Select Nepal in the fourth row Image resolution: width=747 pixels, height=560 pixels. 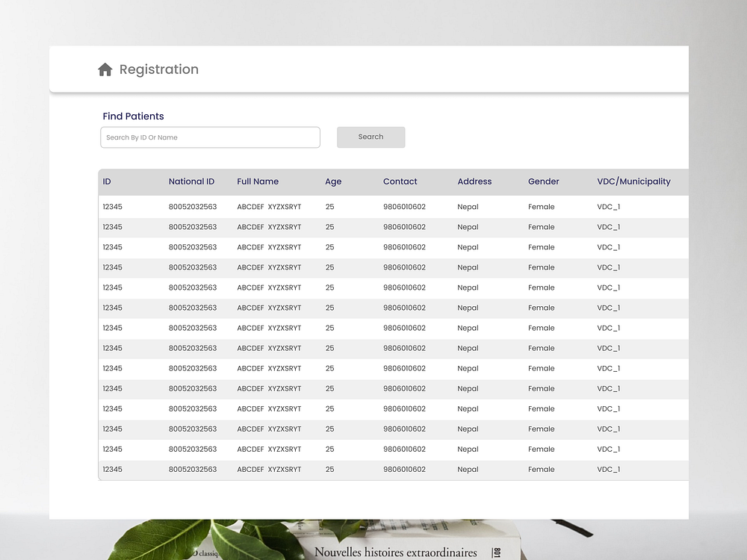[x=468, y=267]
